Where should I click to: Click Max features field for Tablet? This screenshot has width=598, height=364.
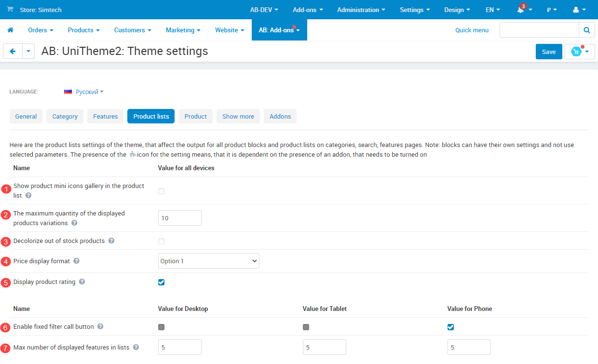tap(325, 347)
